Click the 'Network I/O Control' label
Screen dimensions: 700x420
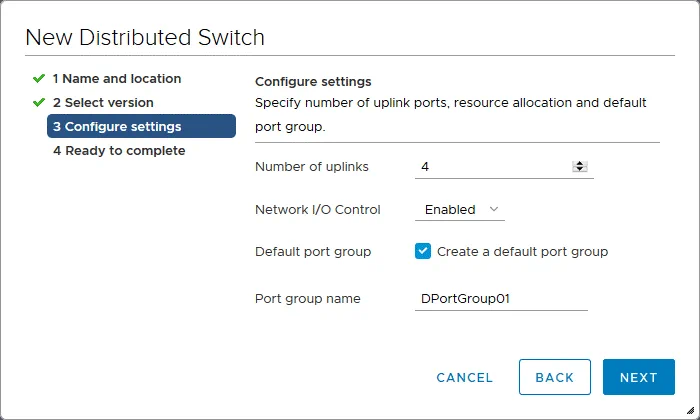point(319,210)
